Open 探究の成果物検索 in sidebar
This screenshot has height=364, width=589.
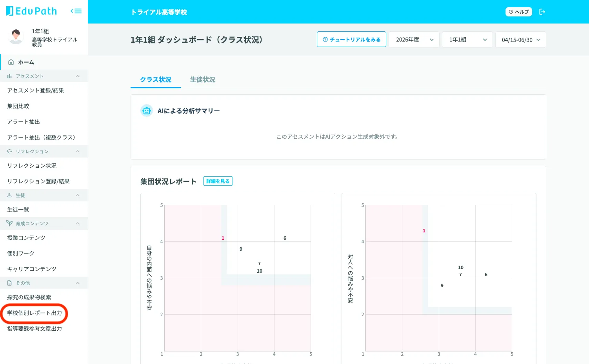pos(44,297)
